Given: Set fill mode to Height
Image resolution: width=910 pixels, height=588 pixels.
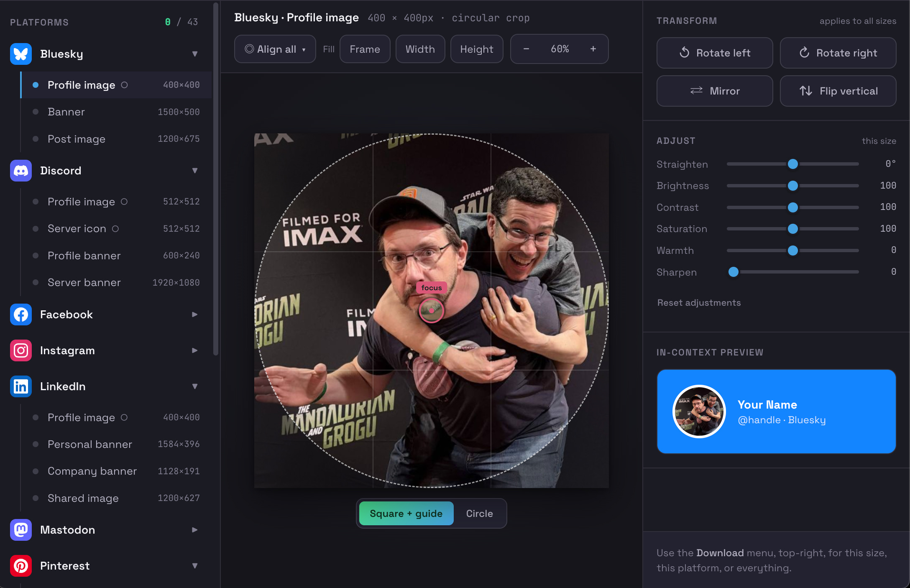Looking at the screenshot, I should click(477, 49).
